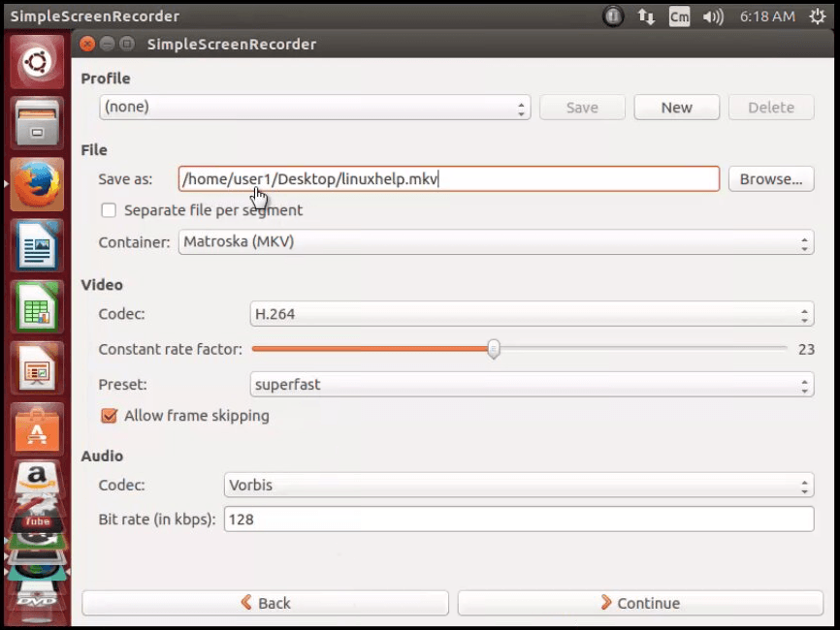Open LibreOffice Writer from the dock

37,245
